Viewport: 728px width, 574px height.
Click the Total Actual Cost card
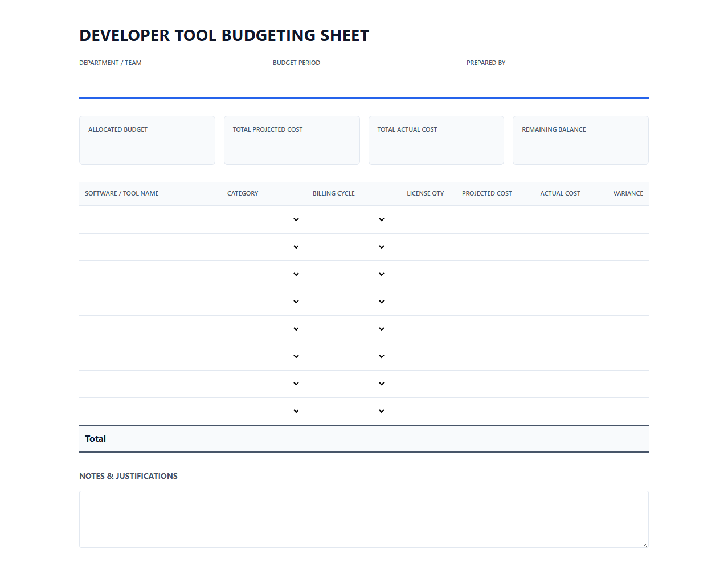tap(436, 140)
